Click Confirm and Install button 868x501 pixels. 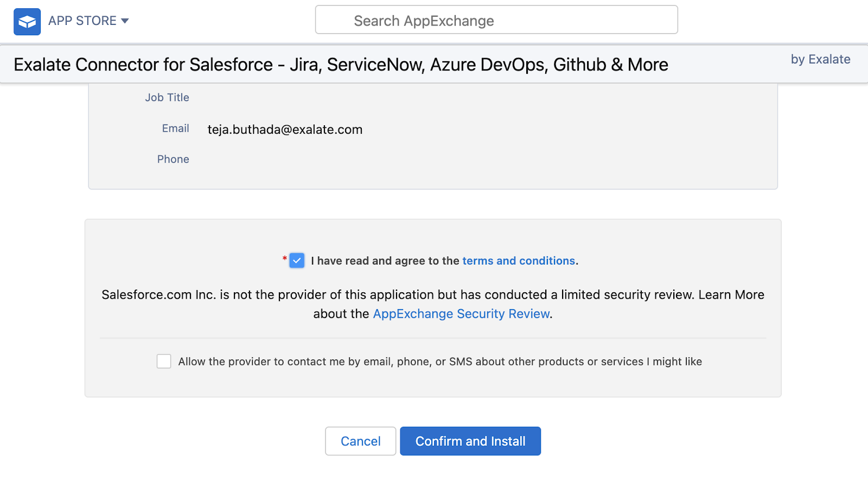click(470, 441)
